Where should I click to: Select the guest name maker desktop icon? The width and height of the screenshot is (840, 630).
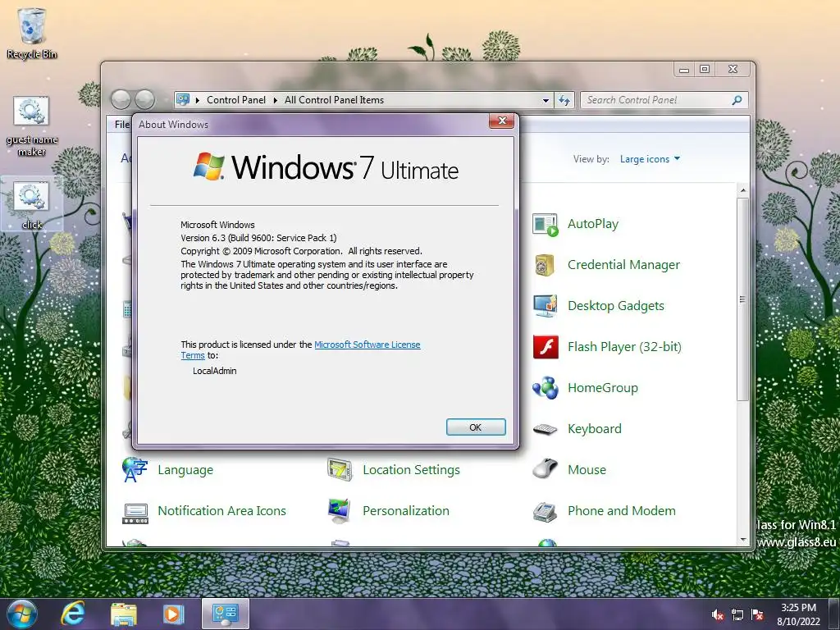(32, 126)
